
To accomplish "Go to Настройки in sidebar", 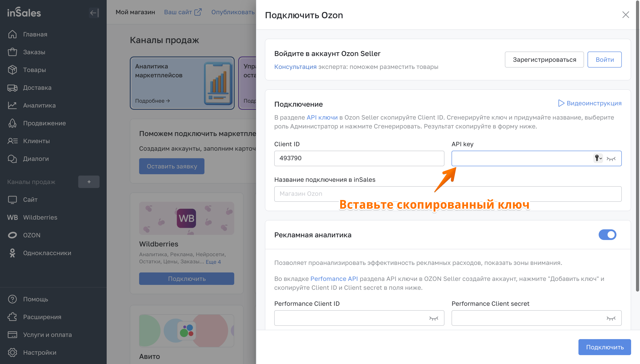I will coord(40,352).
